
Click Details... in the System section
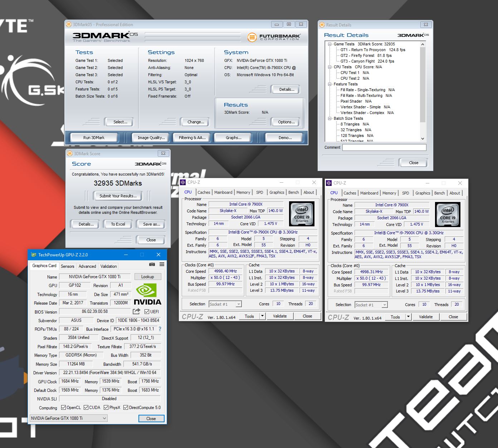click(287, 89)
